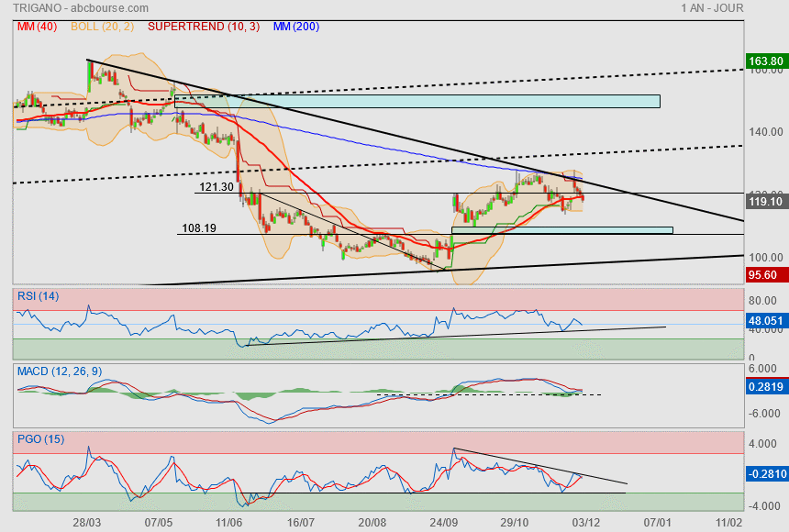Screen dimensions: 789x532
Task: Click the PGO (15) indicator title
Action: coord(40,438)
